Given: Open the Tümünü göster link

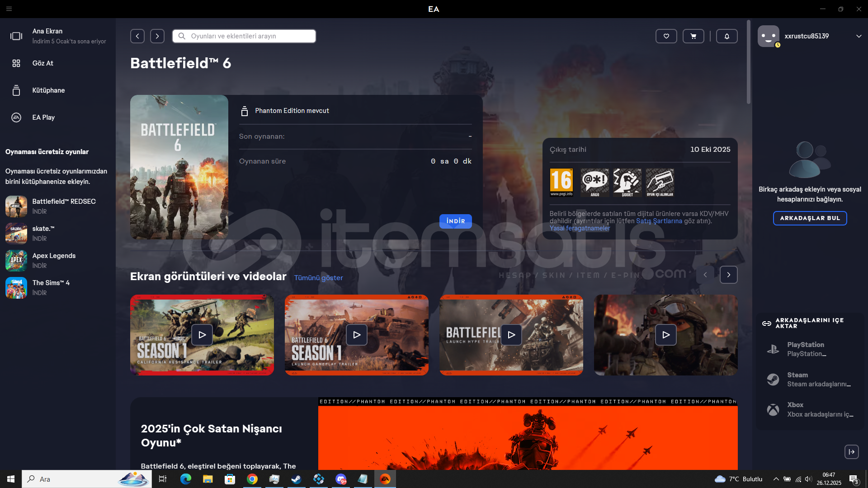Looking at the screenshot, I should tap(318, 278).
